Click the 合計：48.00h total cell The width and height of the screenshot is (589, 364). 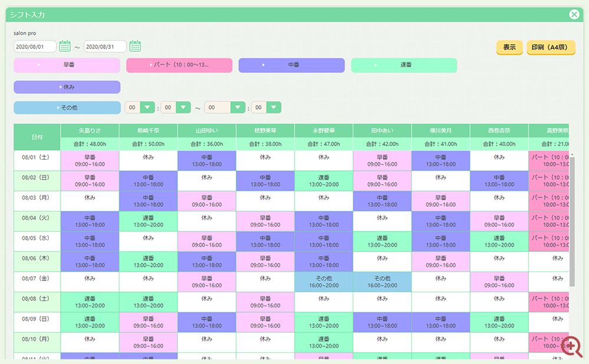tap(90, 144)
